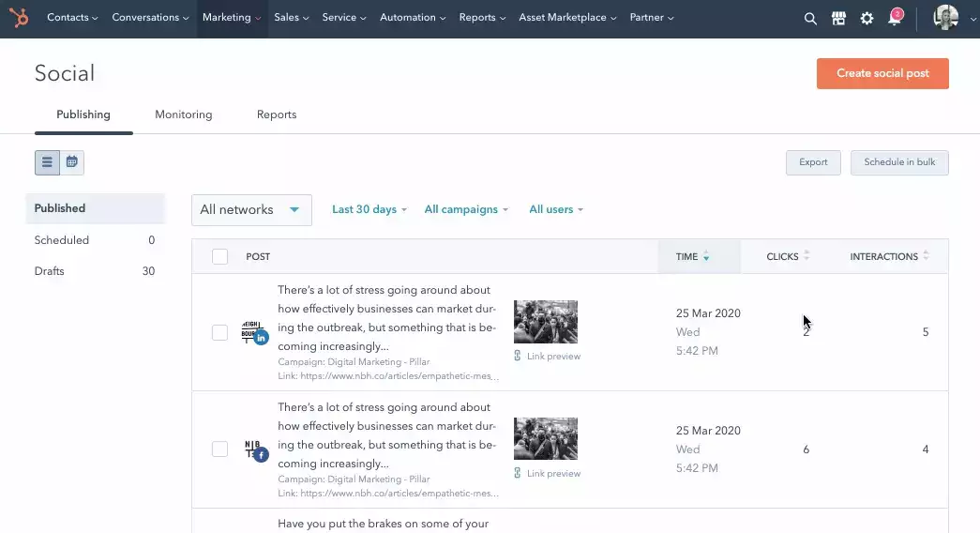Open the notifications bell

pos(895,19)
